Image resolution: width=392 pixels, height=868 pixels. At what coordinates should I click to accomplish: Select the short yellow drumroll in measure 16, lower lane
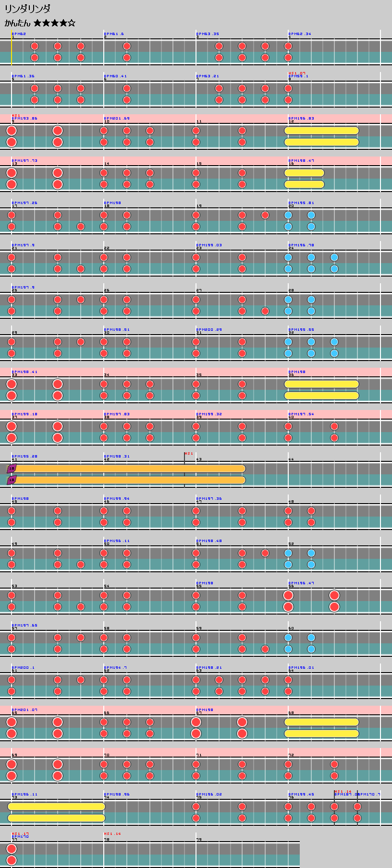[304, 184]
